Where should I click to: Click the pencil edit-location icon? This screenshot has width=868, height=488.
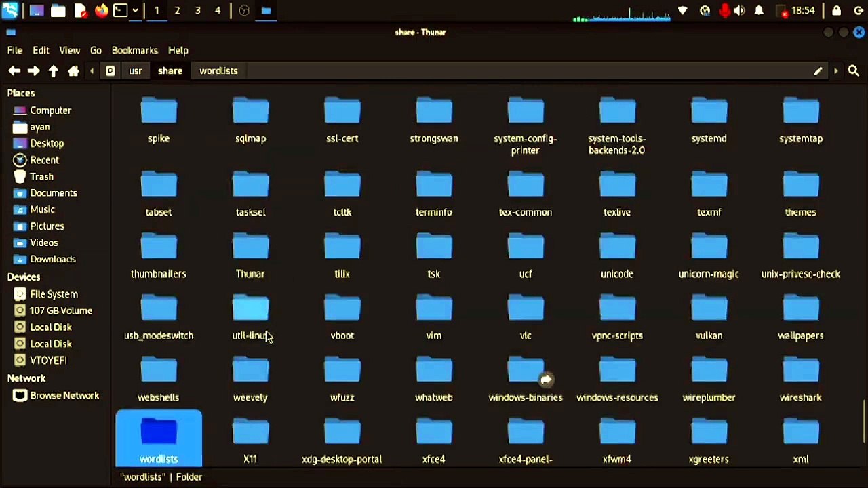coord(818,70)
